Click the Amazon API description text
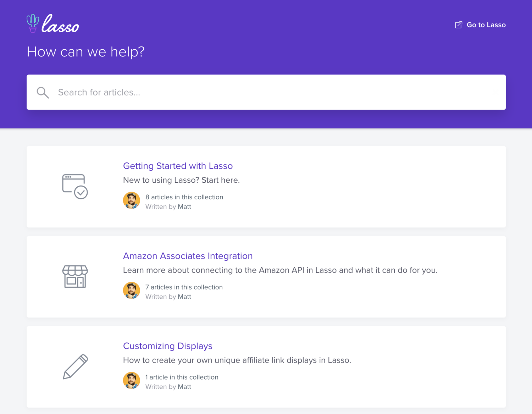The height and width of the screenshot is (414, 532). pos(280,270)
